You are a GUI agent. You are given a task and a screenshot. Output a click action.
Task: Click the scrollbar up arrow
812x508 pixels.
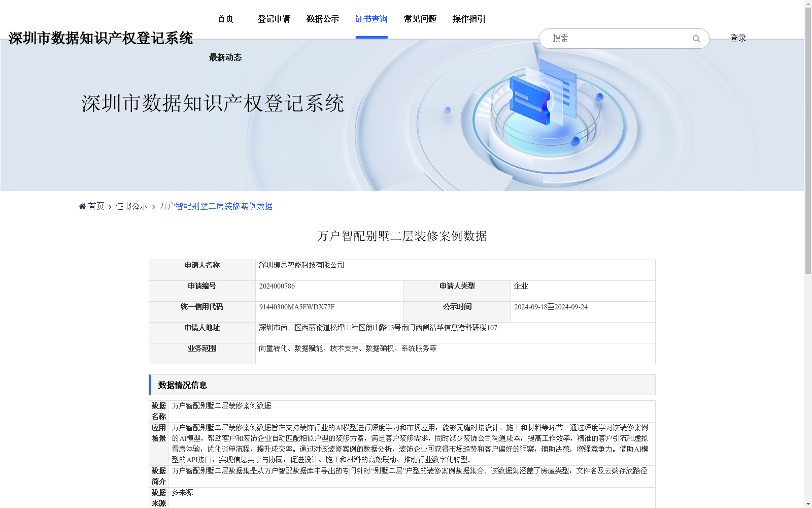[808, 4]
